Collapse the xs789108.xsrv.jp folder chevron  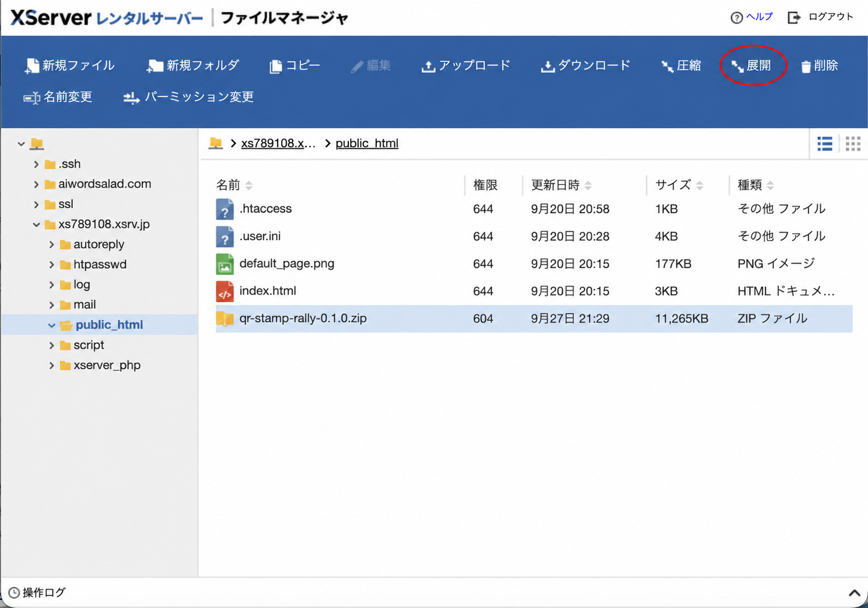coord(36,225)
